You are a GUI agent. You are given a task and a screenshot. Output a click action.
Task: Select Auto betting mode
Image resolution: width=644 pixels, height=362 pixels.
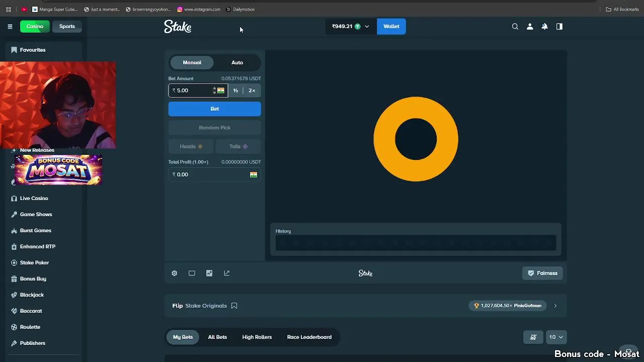point(237,62)
